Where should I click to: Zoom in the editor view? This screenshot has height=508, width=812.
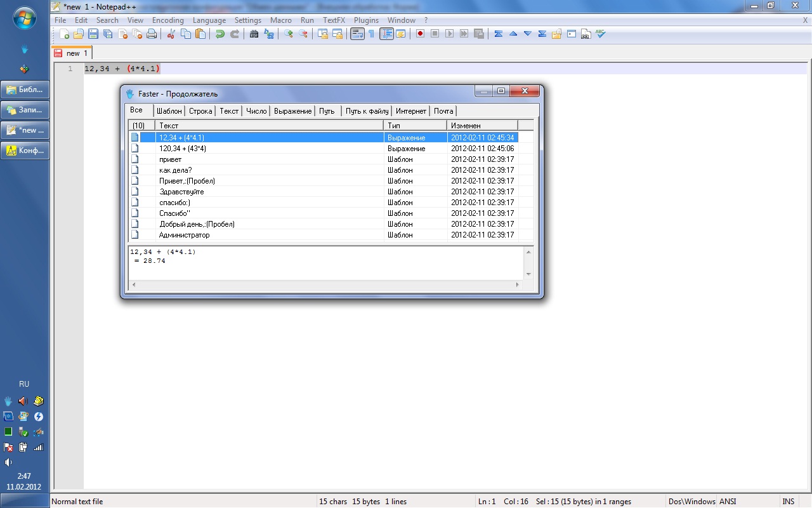click(289, 34)
